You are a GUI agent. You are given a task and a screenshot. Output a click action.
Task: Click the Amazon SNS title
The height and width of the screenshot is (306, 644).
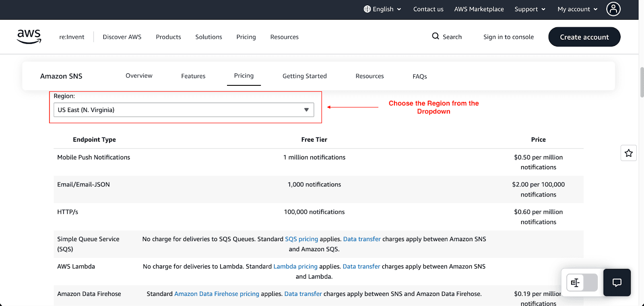coord(61,76)
